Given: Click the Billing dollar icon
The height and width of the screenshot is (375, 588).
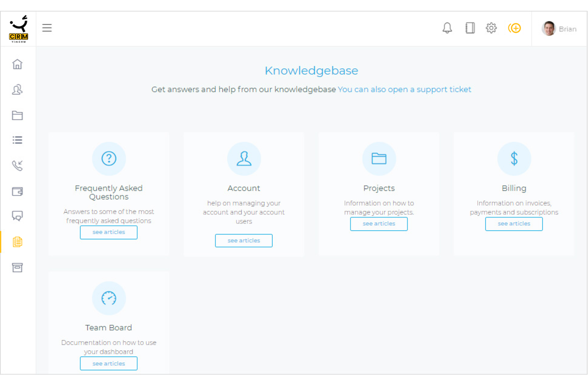Looking at the screenshot, I should (514, 159).
